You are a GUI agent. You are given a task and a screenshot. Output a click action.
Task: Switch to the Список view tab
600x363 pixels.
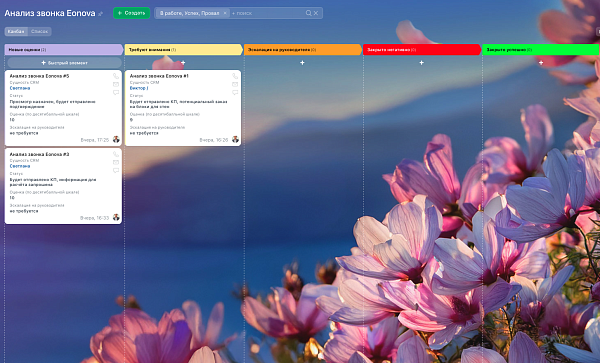pos(39,31)
